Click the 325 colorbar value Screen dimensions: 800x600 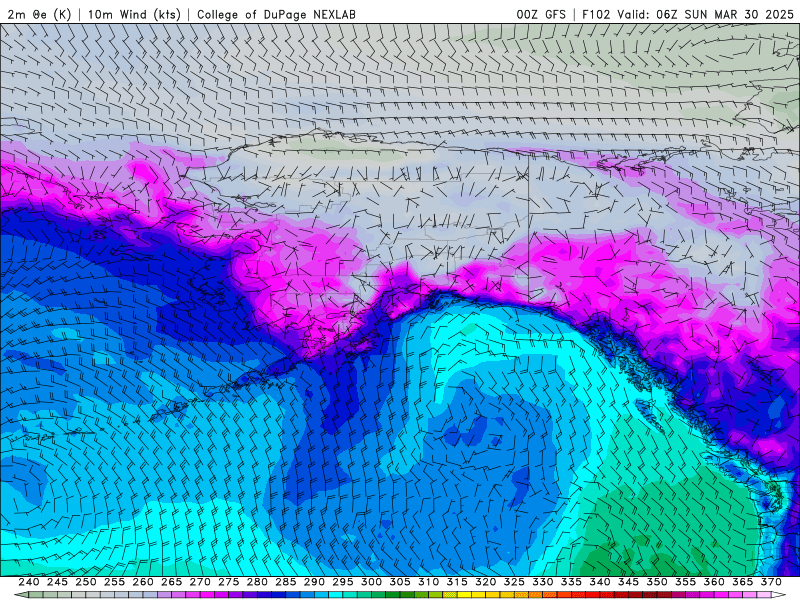(x=514, y=582)
